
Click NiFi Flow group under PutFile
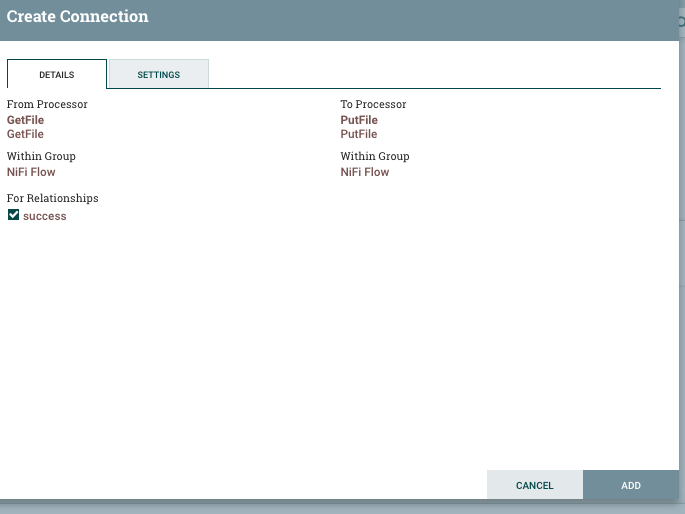pos(365,172)
